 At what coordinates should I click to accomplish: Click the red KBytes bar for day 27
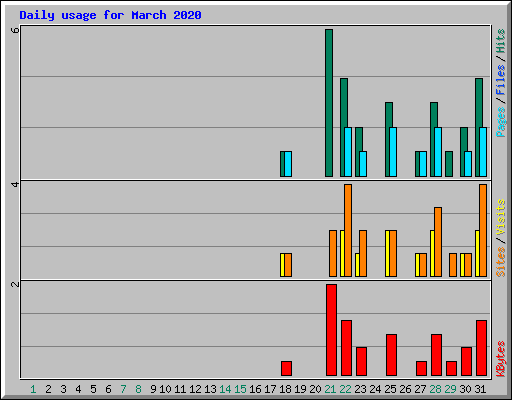(421, 369)
